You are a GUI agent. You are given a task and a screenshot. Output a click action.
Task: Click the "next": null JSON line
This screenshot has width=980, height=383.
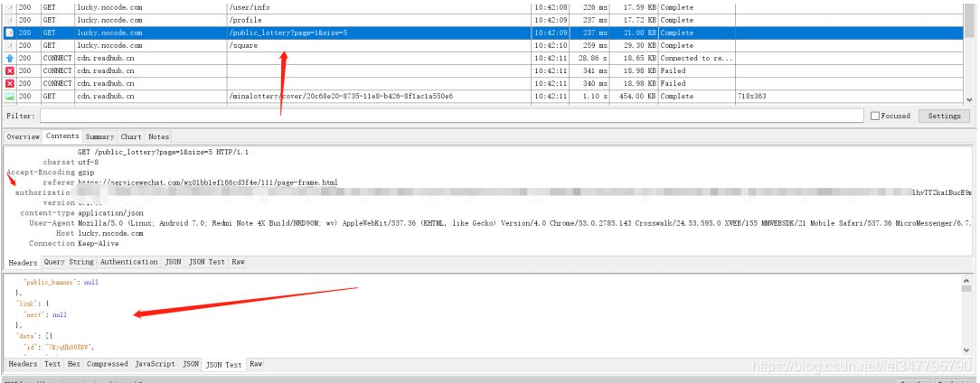pyautogui.click(x=45, y=315)
